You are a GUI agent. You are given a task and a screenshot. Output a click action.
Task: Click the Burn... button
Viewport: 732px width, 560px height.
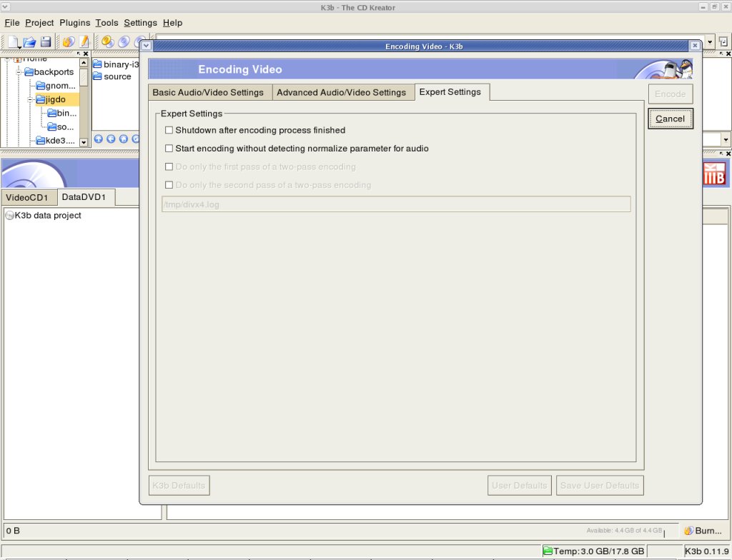point(703,531)
